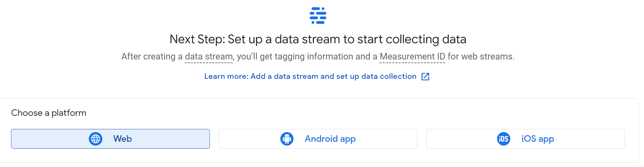This screenshot has width=644, height=167.
Task: Click the "Android app" text label
Action: 330,139
